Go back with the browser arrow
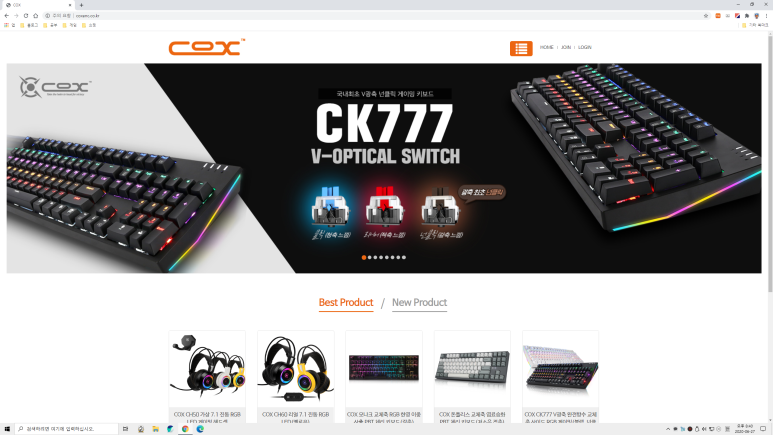The image size is (773, 435). (x=6, y=16)
